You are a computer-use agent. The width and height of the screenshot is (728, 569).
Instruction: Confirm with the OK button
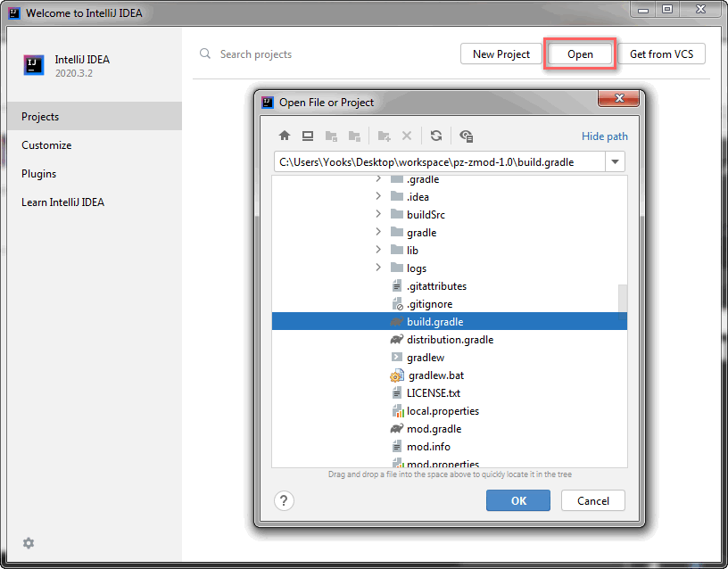click(x=518, y=500)
